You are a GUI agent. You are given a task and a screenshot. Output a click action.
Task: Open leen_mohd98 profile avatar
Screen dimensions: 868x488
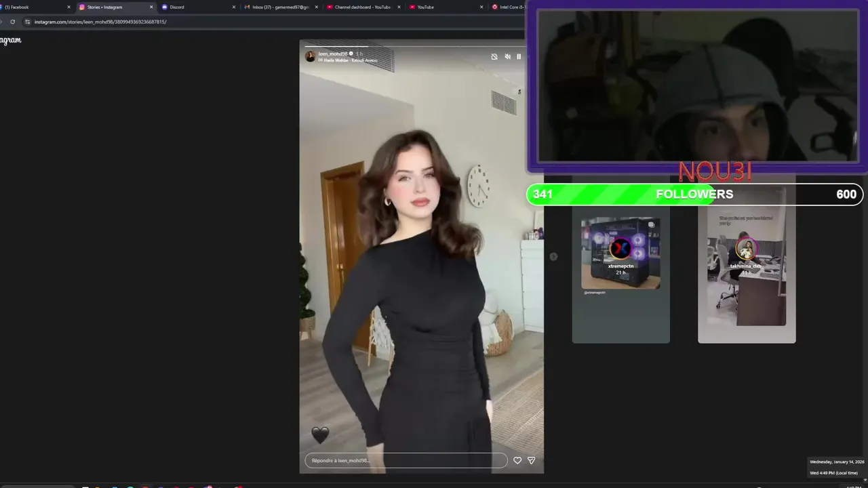pos(311,56)
